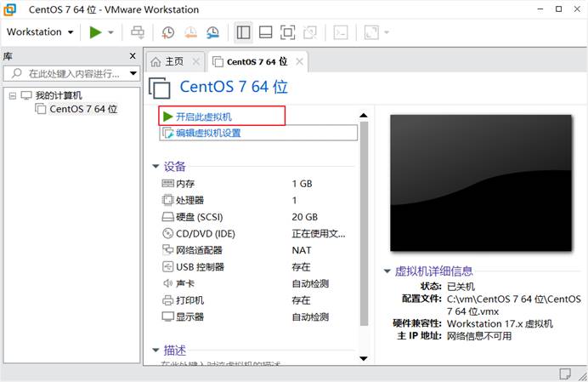Click the sound card speaker icon
This screenshot has height=382, width=588.
(x=167, y=283)
